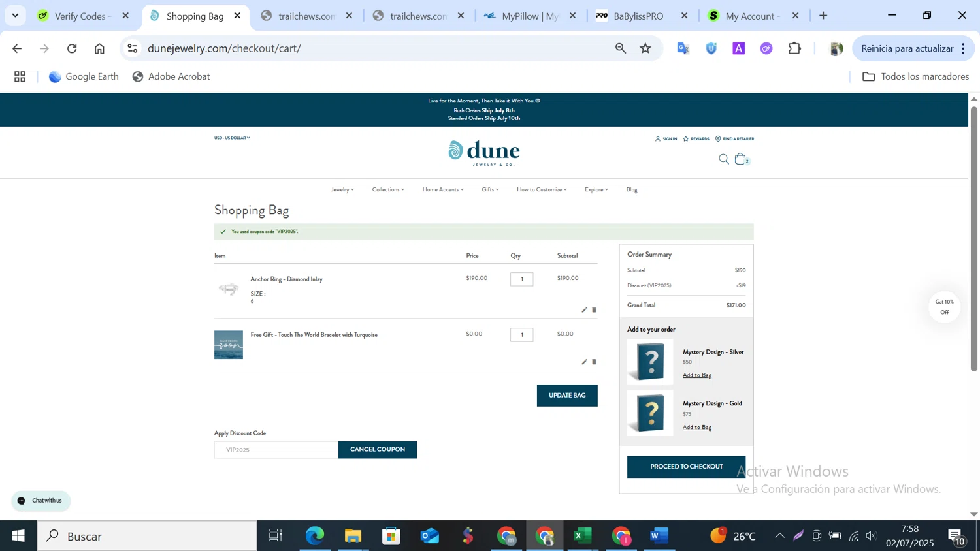Expand the Collections menu

tap(388, 189)
